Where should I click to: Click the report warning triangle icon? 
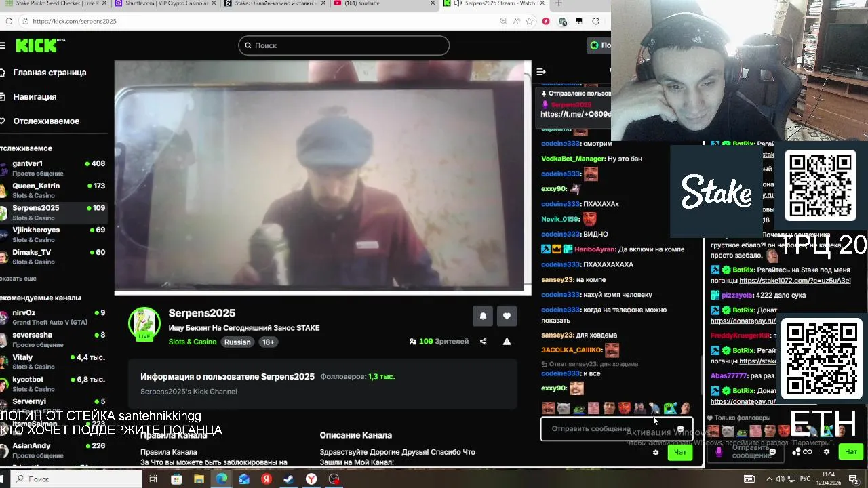click(507, 342)
